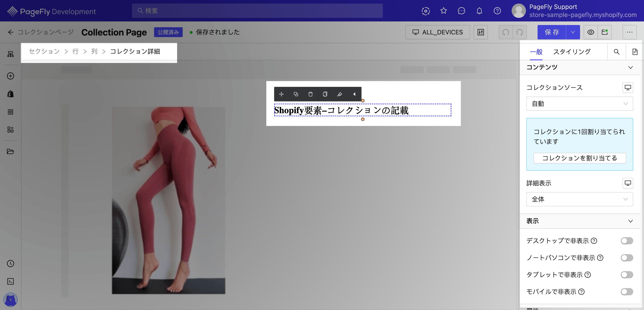Click the redo button
The image size is (644, 310).
coord(519,32)
